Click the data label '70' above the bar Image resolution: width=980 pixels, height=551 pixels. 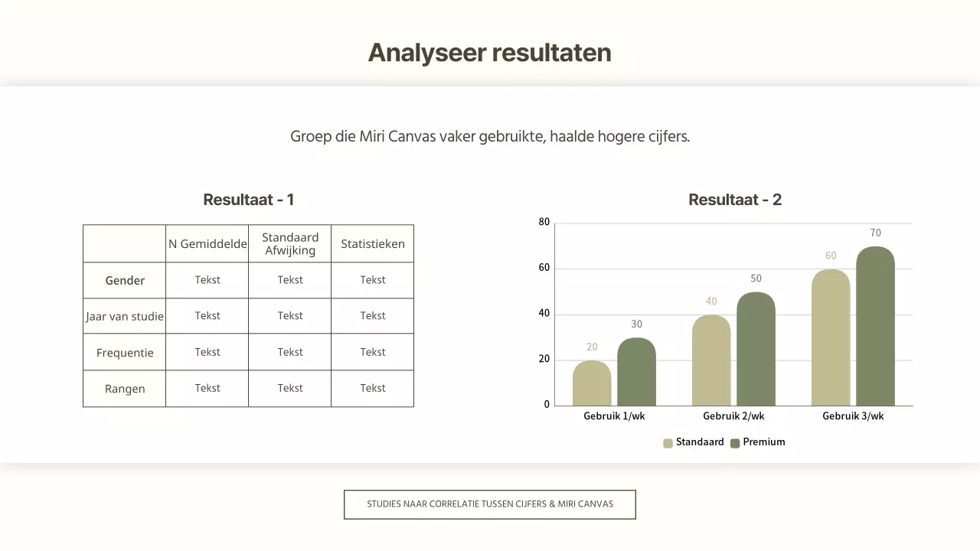[875, 233]
